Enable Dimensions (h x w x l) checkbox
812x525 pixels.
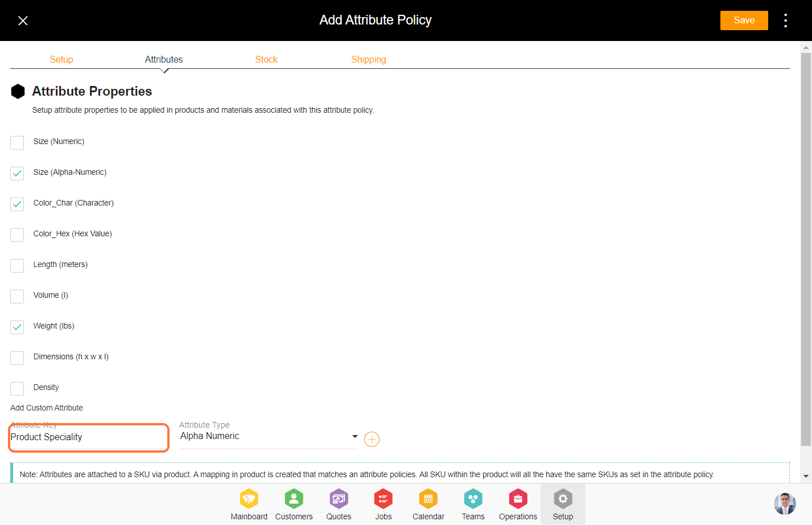pyautogui.click(x=17, y=358)
